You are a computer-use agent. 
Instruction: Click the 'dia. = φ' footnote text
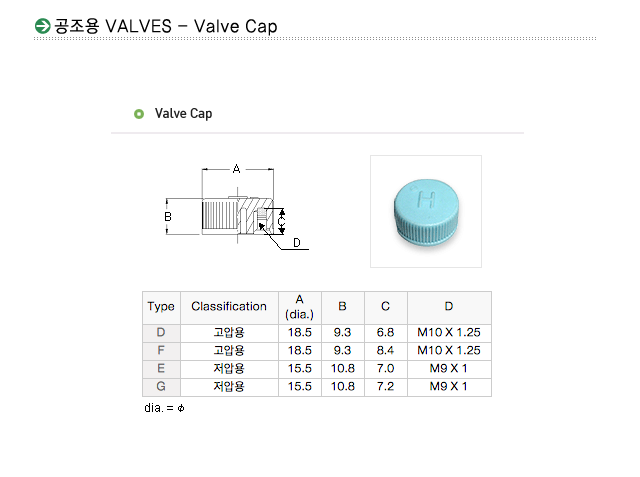coord(165,408)
